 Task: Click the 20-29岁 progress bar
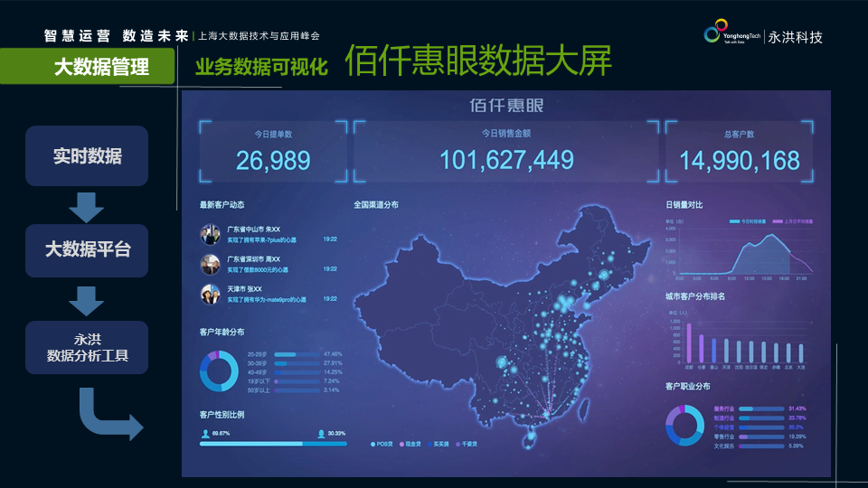pyautogui.click(x=297, y=354)
